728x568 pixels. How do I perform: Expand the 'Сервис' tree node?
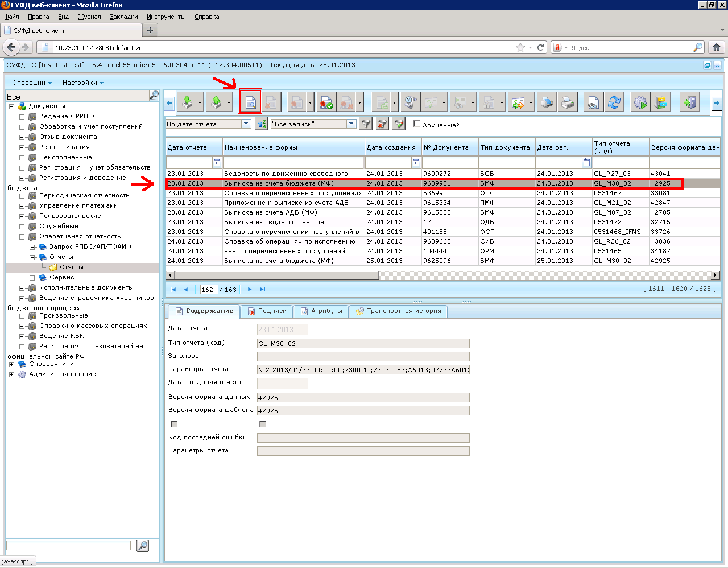pos(32,278)
